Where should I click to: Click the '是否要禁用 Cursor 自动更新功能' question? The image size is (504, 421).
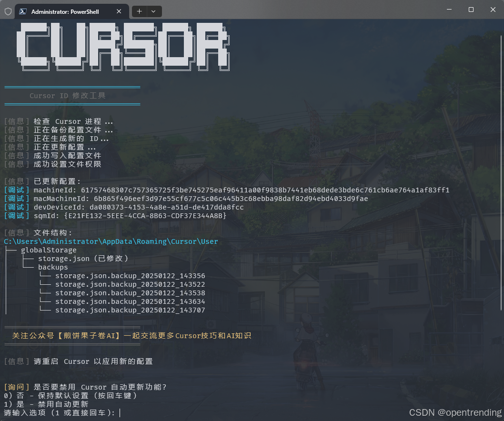click(x=85, y=387)
